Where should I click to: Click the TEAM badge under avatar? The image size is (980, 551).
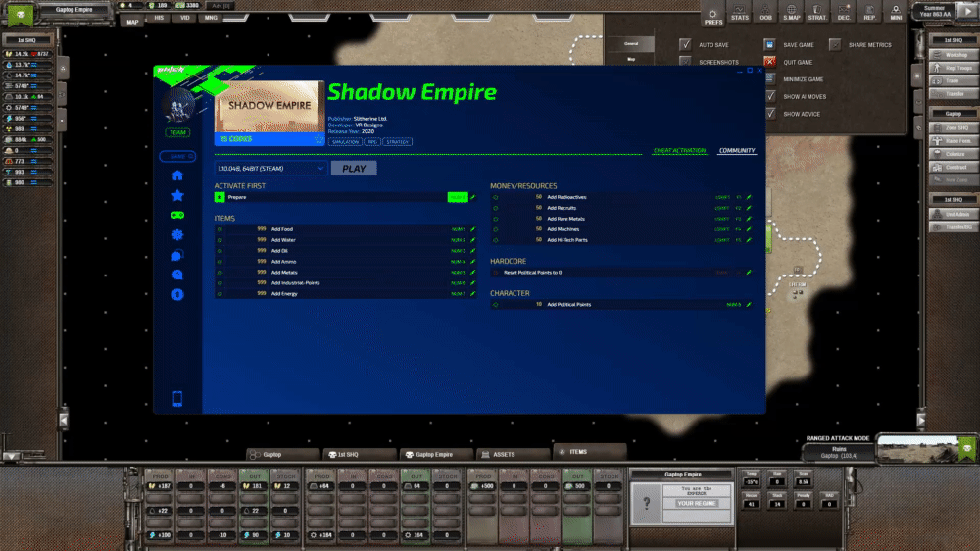point(177,132)
